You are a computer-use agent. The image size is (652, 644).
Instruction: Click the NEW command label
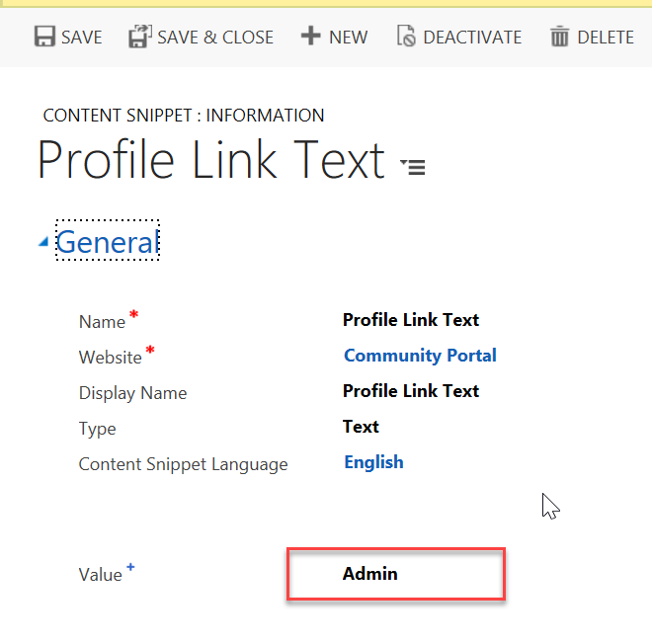pos(349,38)
